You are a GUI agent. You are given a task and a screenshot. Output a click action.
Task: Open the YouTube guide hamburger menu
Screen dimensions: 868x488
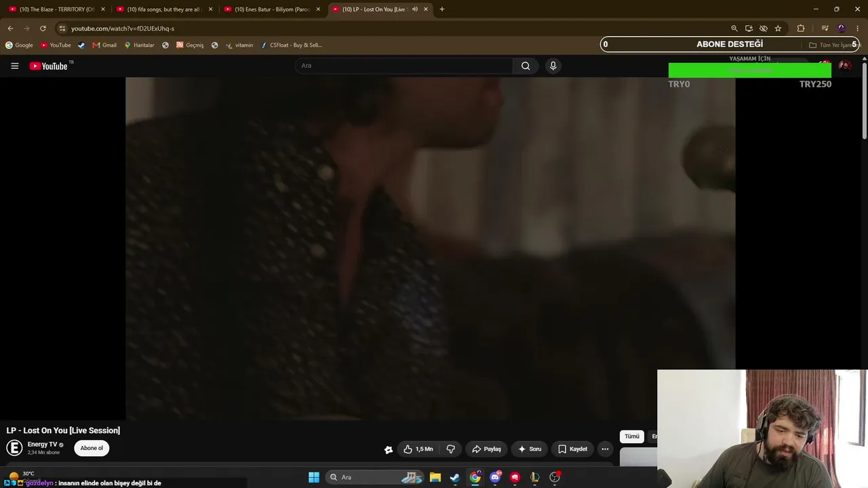pos(14,66)
